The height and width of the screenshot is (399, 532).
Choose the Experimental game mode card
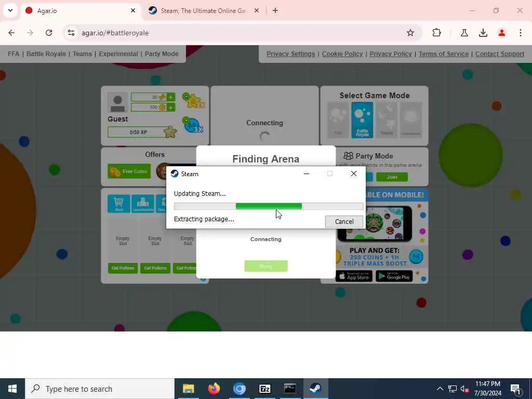point(411,120)
